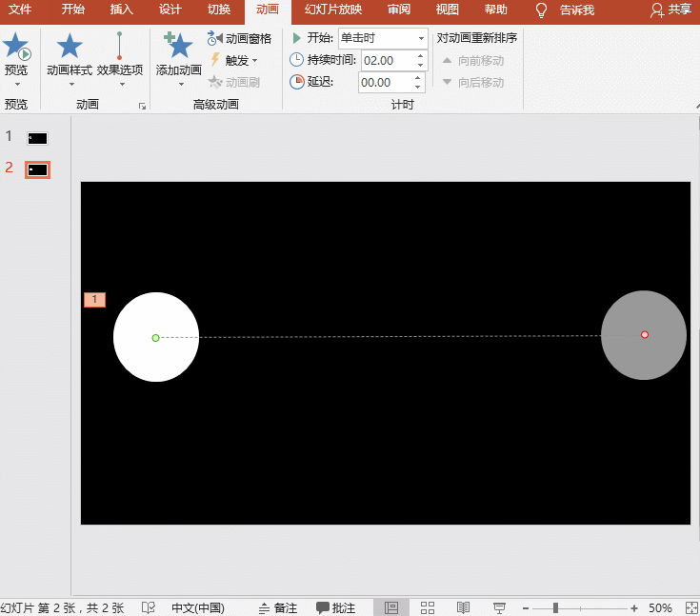The height and width of the screenshot is (616, 700).
Task: Click the zoom in plus button
Action: pos(634,608)
